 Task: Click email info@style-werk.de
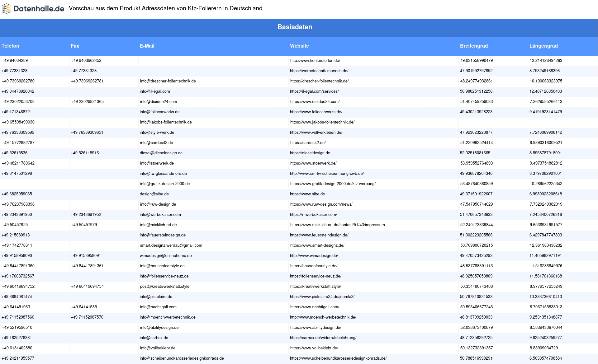157,133
